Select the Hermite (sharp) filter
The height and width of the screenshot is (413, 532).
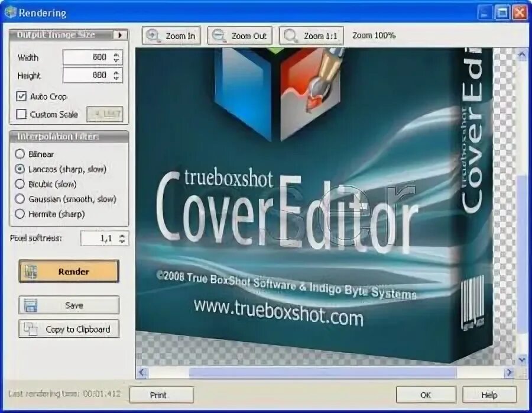20,214
